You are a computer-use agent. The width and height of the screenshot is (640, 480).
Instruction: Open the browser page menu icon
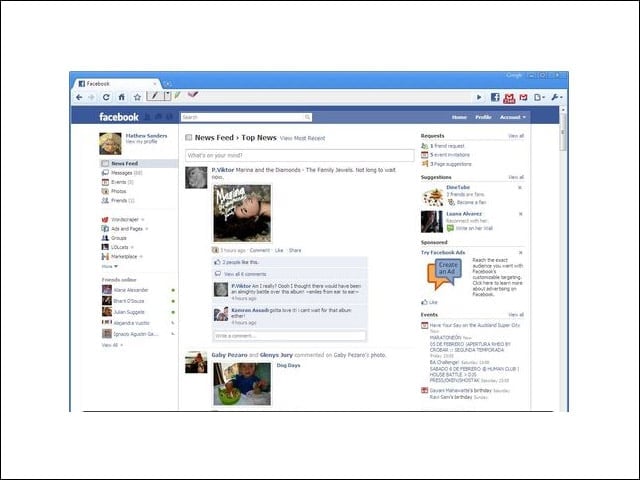pyautogui.click(x=539, y=97)
